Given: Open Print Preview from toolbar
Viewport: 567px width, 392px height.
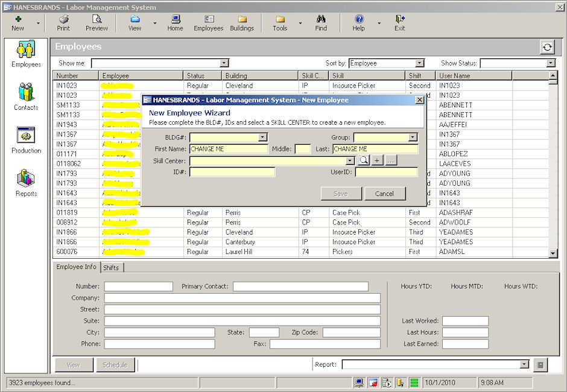Looking at the screenshot, I should point(97,23).
